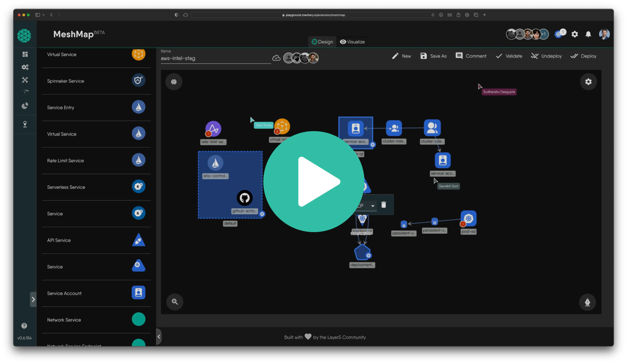
Task: Click the github-actio node on canvas
Action: pos(244,198)
